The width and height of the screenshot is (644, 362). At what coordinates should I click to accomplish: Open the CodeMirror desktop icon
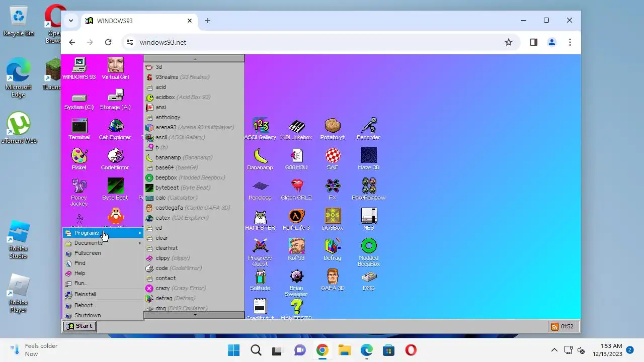coord(115,159)
